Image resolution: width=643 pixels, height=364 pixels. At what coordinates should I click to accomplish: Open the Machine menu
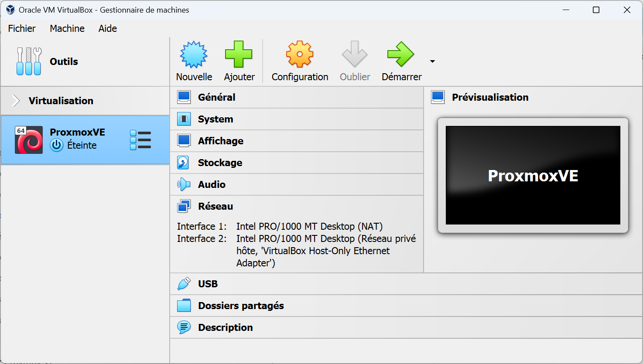click(67, 28)
